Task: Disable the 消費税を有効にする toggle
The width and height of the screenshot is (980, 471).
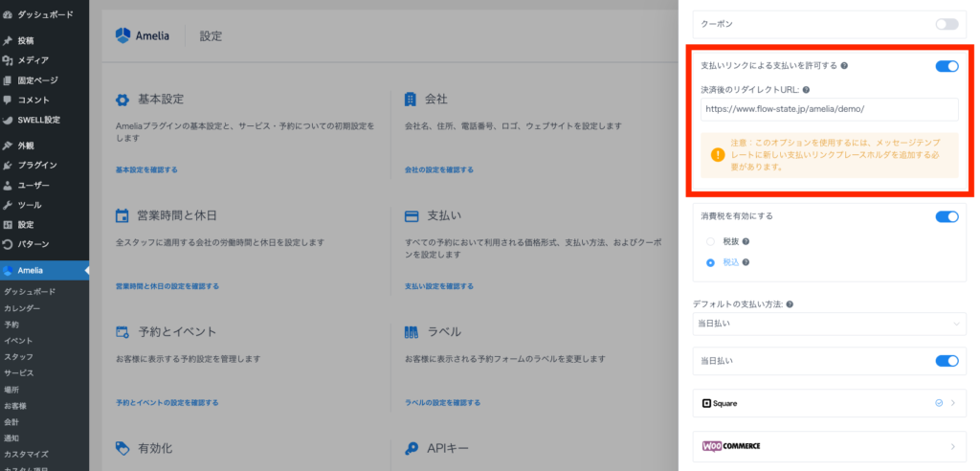Action: click(947, 216)
